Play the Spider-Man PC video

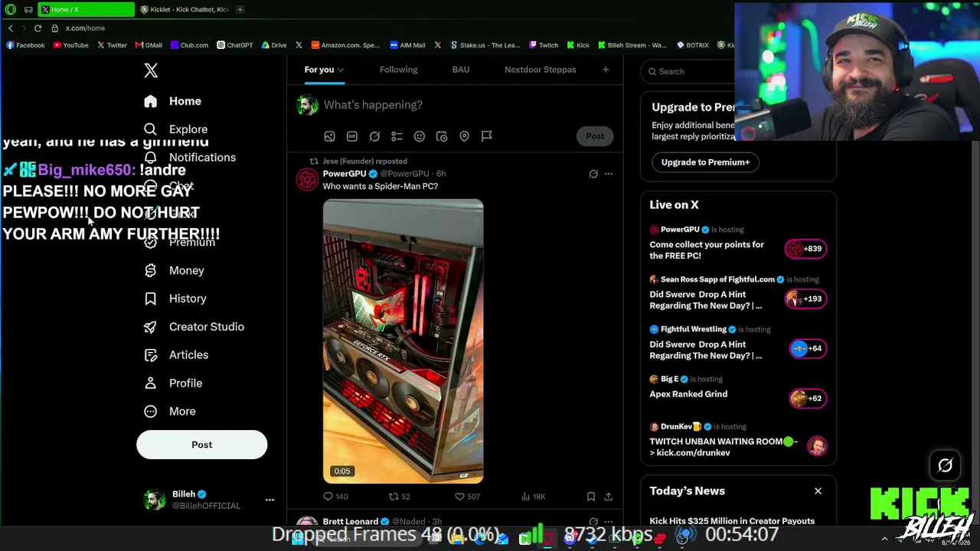tap(403, 341)
